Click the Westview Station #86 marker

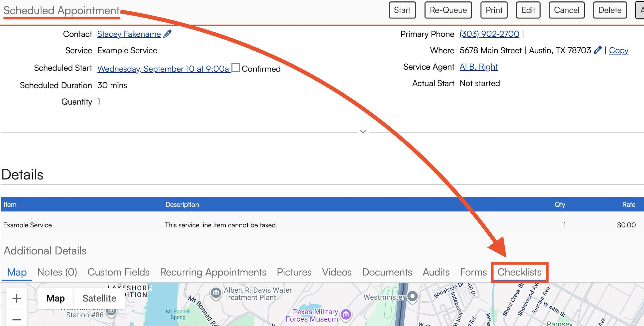tap(111, 311)
